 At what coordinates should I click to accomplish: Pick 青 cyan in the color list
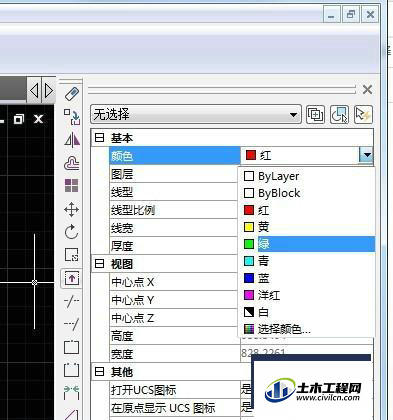(307, 261)
